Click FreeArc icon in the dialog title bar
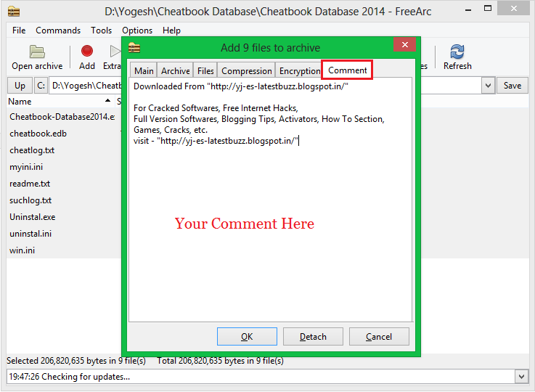535x392 pixels. tap(134, 48)
